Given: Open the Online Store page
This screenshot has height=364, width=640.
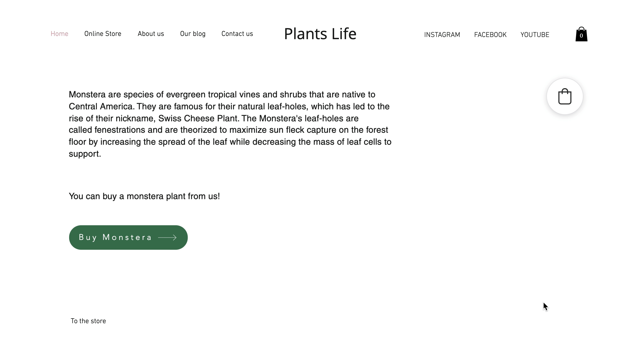Looking at the screenshot, I should click(x=103, y=34).
